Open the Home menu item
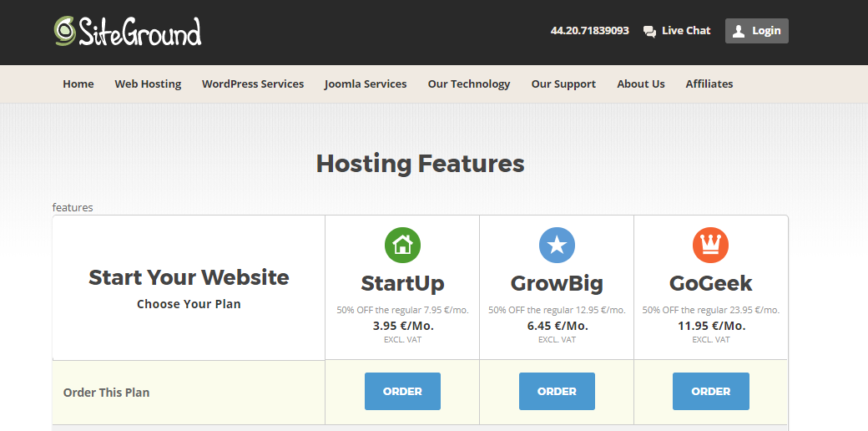The width and height of the screenshot is (868, 431). [78, 84]
